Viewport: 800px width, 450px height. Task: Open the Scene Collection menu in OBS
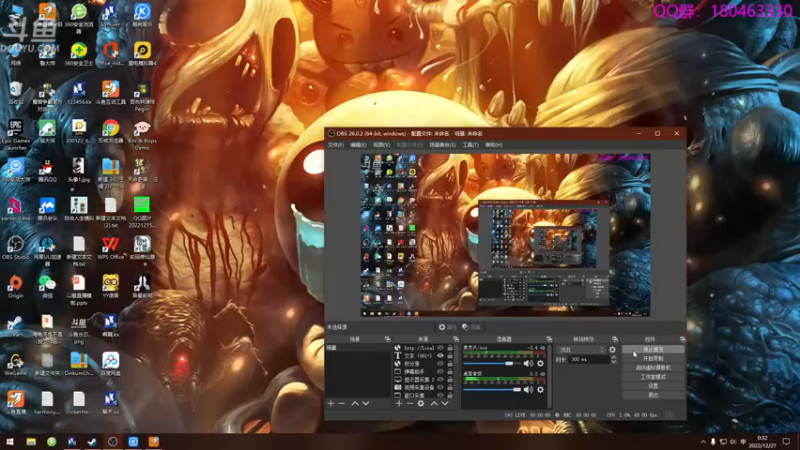coord(442,145)
